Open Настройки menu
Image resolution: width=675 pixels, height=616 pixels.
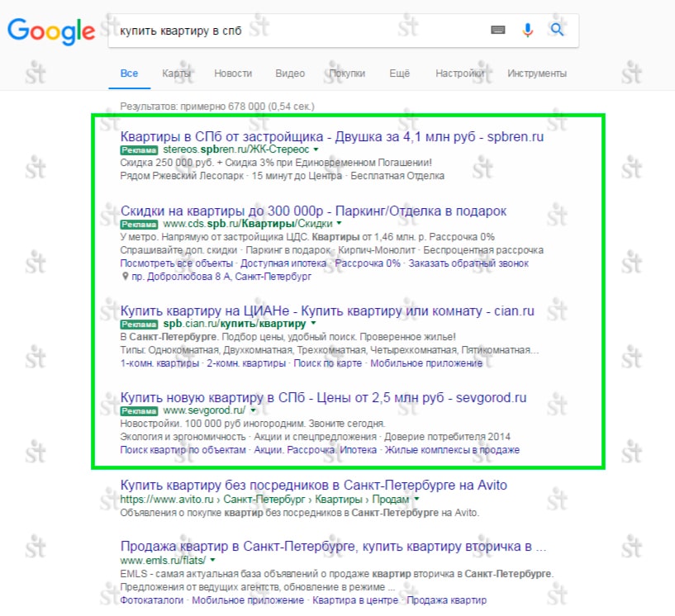pos(459,73)
